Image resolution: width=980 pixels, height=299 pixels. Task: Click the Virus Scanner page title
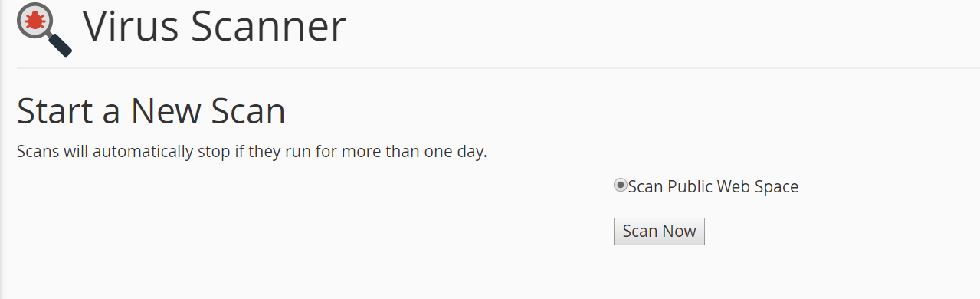[215, 26]
